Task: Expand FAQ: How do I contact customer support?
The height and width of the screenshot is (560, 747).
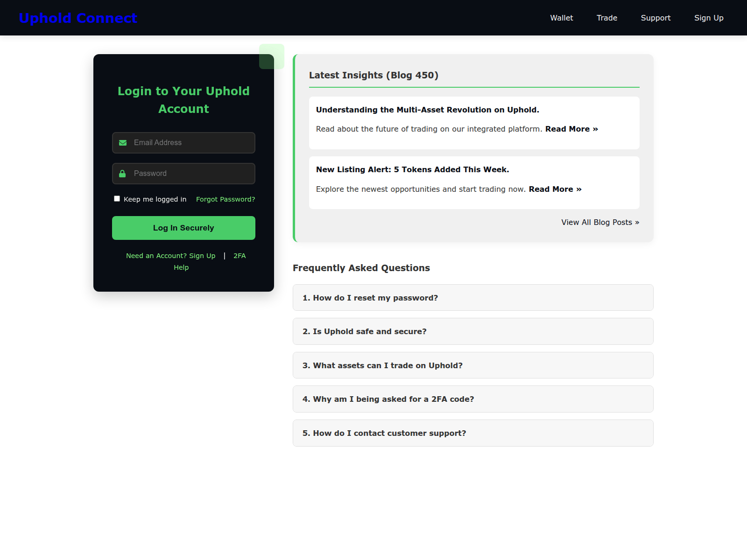Action: [473, 433]
